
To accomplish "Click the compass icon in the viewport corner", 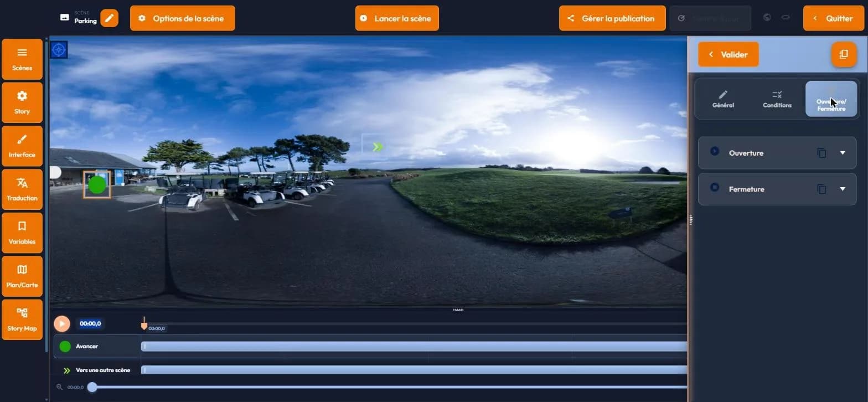I will (59, 50).
